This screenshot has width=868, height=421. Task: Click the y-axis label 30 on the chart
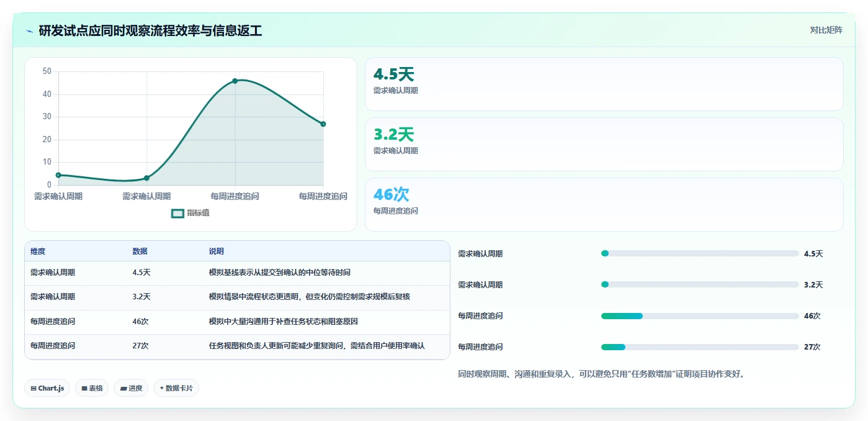[47, 117]
